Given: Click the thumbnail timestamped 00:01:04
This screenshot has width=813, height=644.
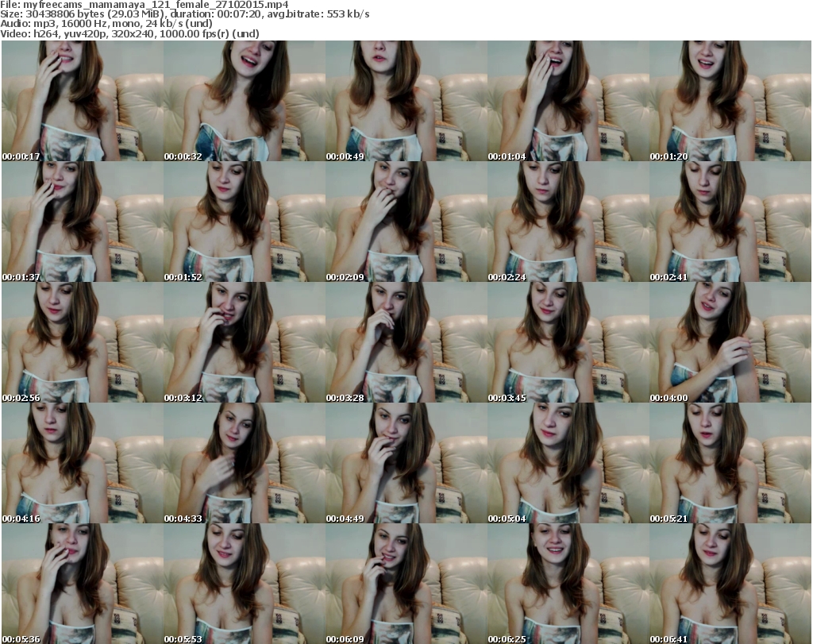Looking at the screenshot, I should 568,101.
